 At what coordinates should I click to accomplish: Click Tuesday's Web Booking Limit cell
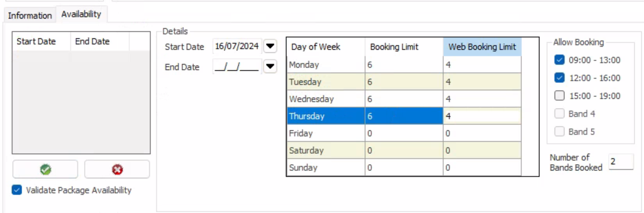pos(482,82)
